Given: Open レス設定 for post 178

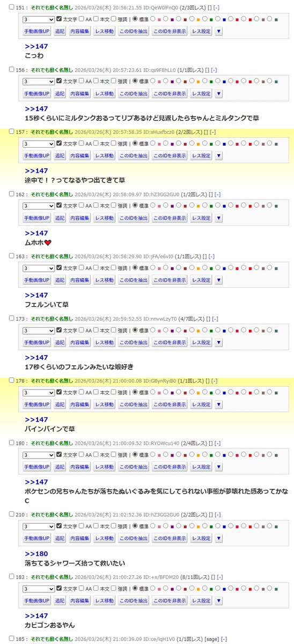Looking at the screenshot, I should (201, 404).
